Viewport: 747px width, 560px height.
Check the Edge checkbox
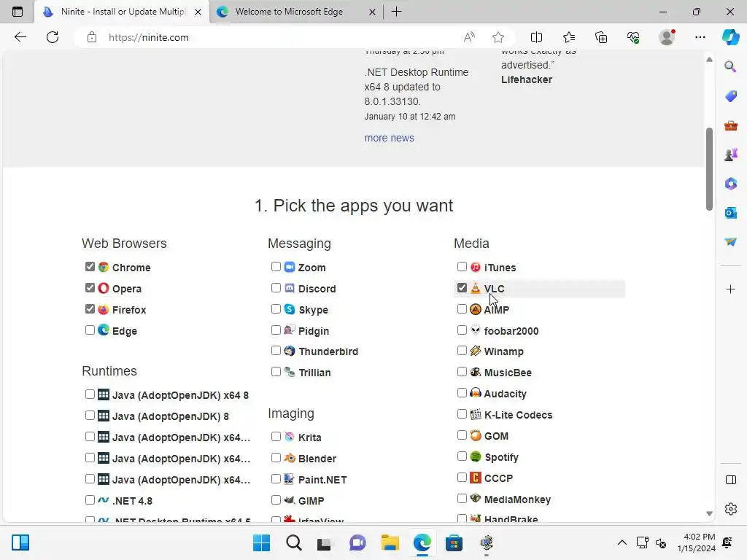[90, 330]
